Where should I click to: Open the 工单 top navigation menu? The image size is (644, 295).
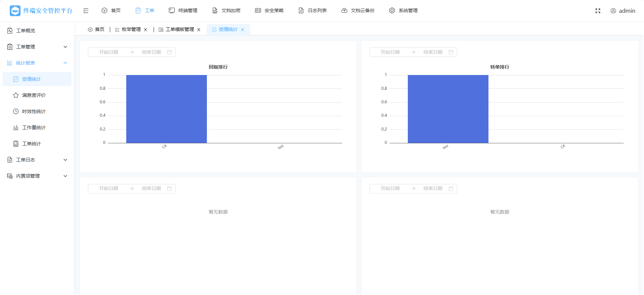(x=145, y=11)
